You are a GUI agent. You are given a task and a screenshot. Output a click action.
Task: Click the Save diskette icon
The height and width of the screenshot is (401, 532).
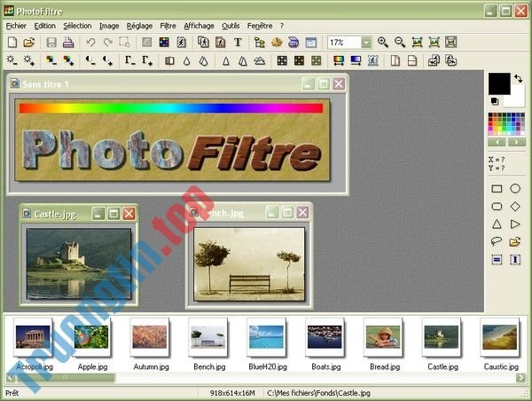pos(51,43)
